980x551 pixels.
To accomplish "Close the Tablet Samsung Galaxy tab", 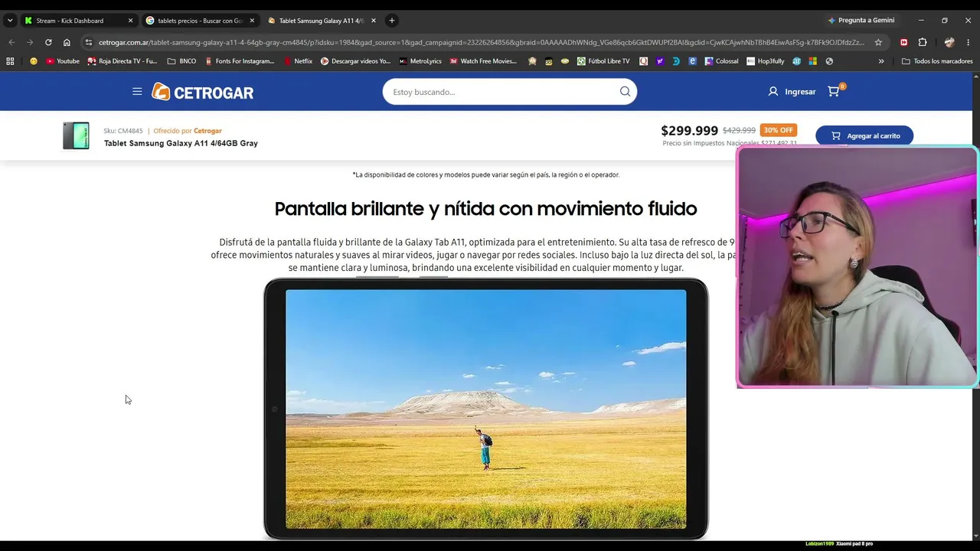I will tap(374, 21).
